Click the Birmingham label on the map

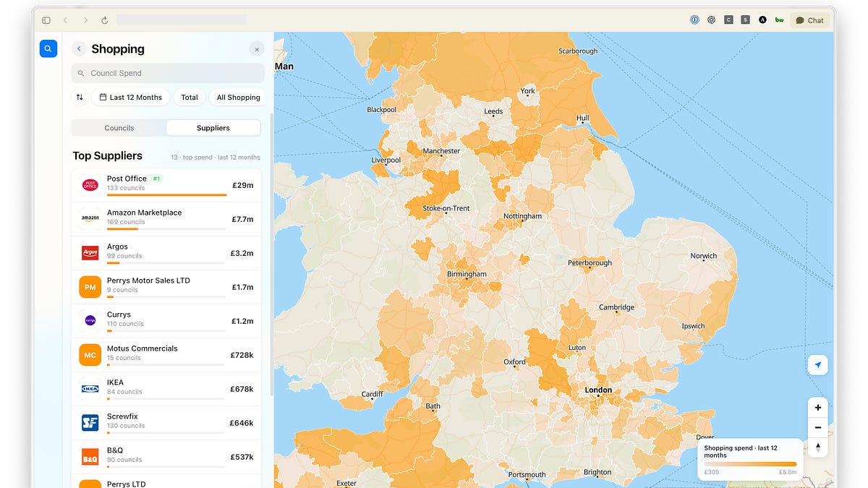click(x=467, y=275)
